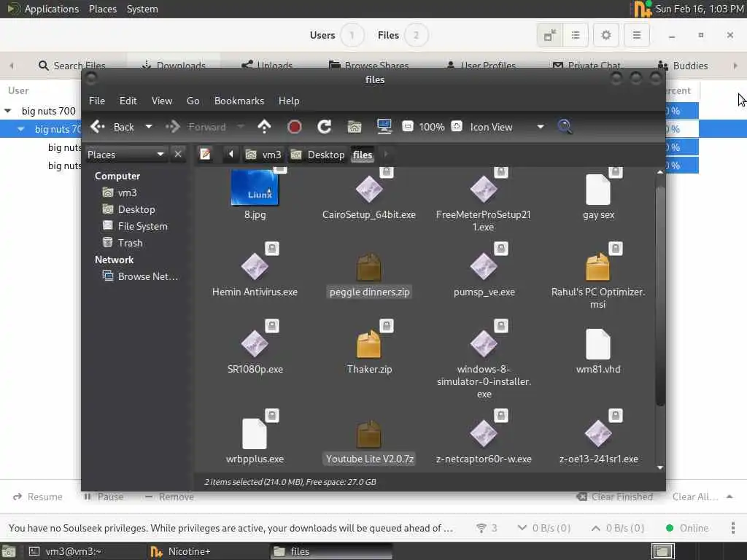
Task: Click the red Stop loading icon
Action: click(x=295, y=127)
